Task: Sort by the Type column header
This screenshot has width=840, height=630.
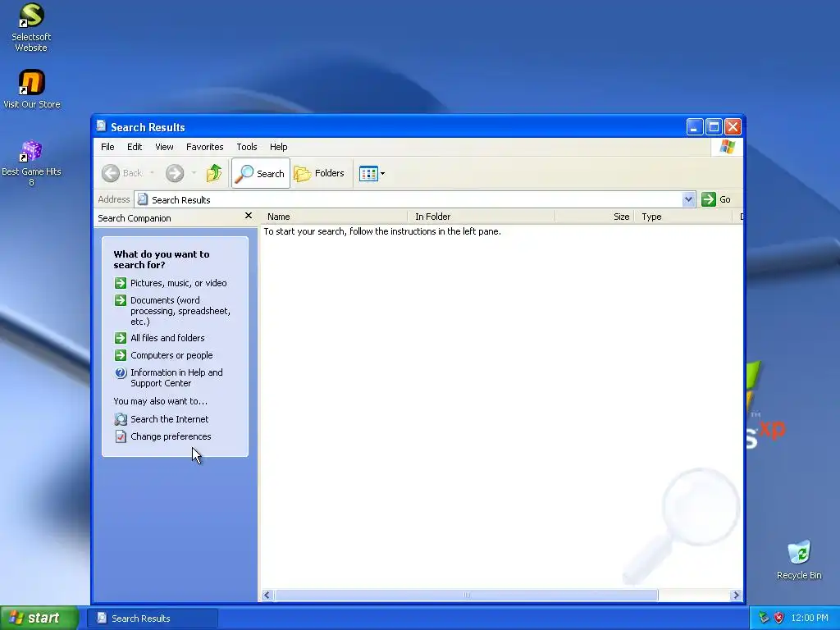Action: pyautogui.click(x=683, y=217)
